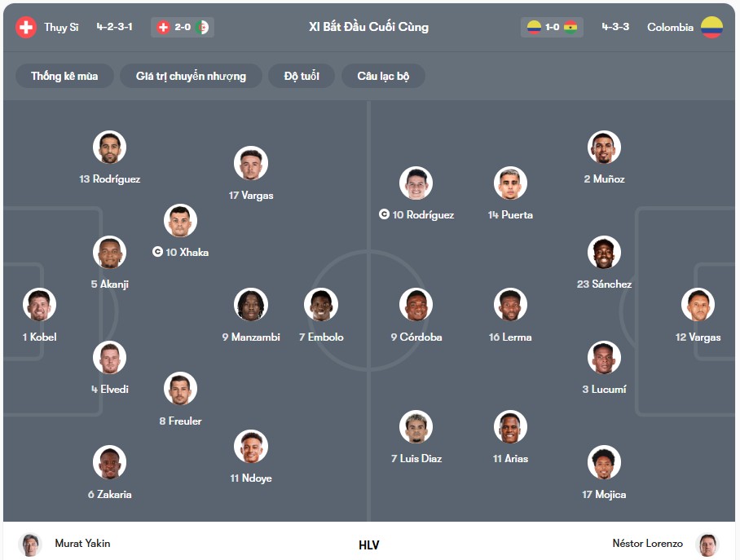Select Embolo's avatar on the pitch

(x=321, y=305)
